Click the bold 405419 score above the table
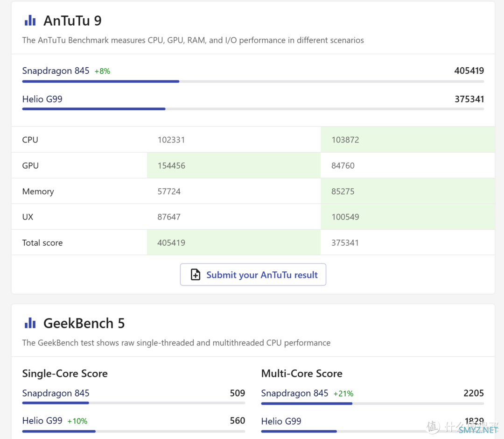Viewport: 504px width, 439px height. pos(469,71)
